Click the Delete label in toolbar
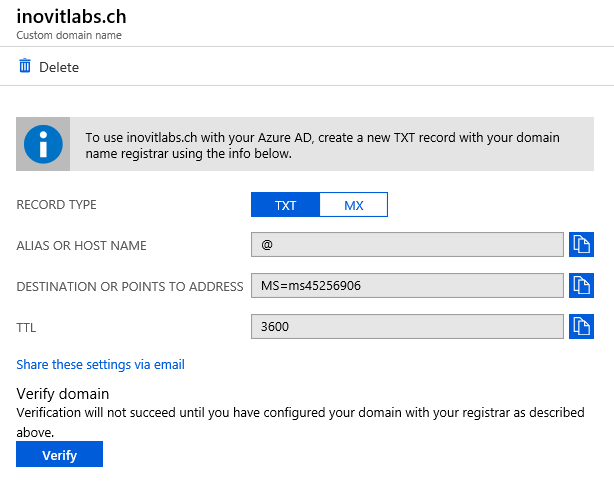 pos(59,67)
